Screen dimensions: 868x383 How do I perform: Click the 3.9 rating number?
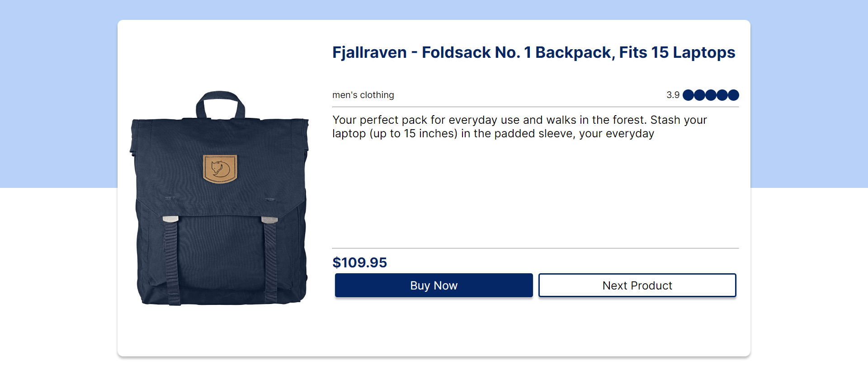[673, 95]
